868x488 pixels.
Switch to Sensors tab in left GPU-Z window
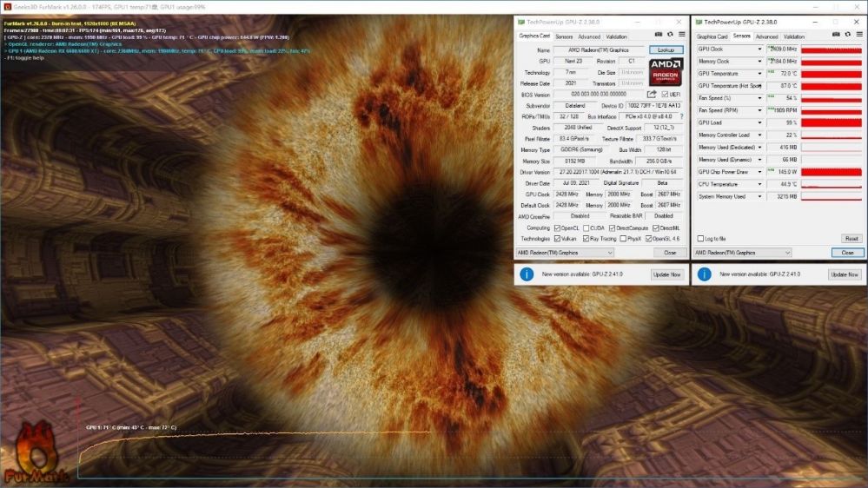[564, 36]
